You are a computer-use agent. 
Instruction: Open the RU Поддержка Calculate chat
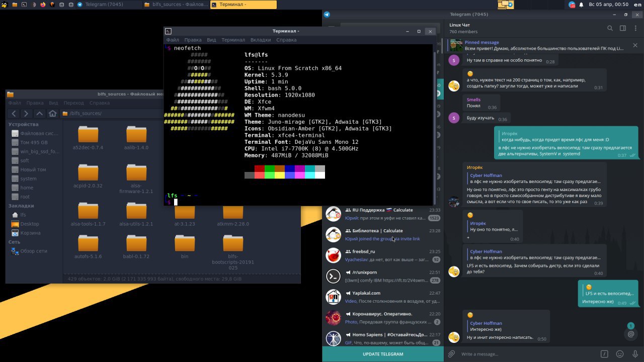click(383, 214)
